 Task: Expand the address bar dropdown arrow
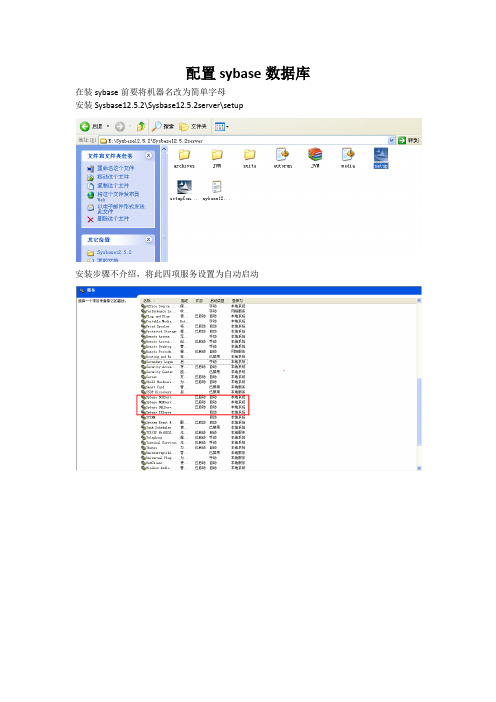coord(391,141)
